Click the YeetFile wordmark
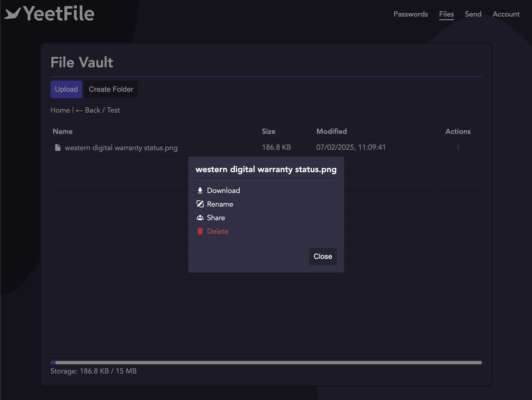 (58, 14)
